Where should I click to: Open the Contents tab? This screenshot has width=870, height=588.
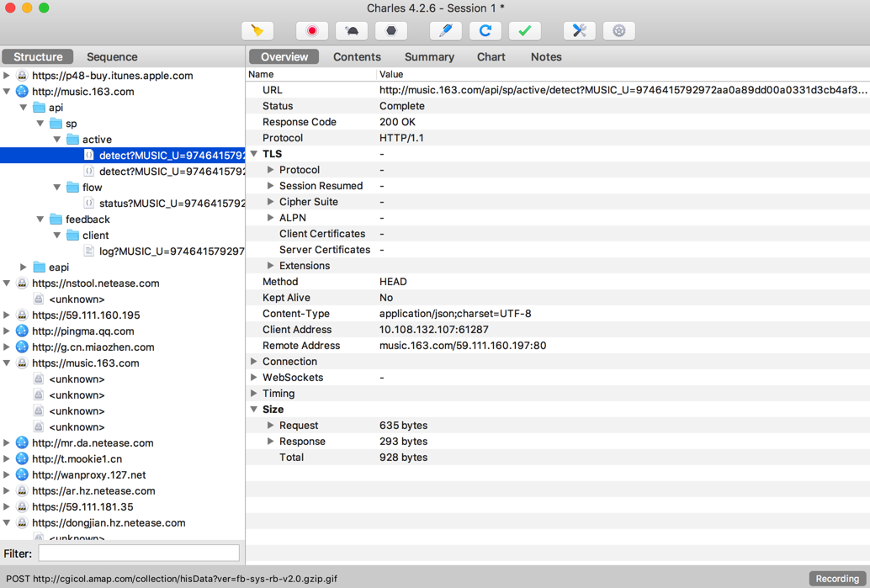[357, 56]
